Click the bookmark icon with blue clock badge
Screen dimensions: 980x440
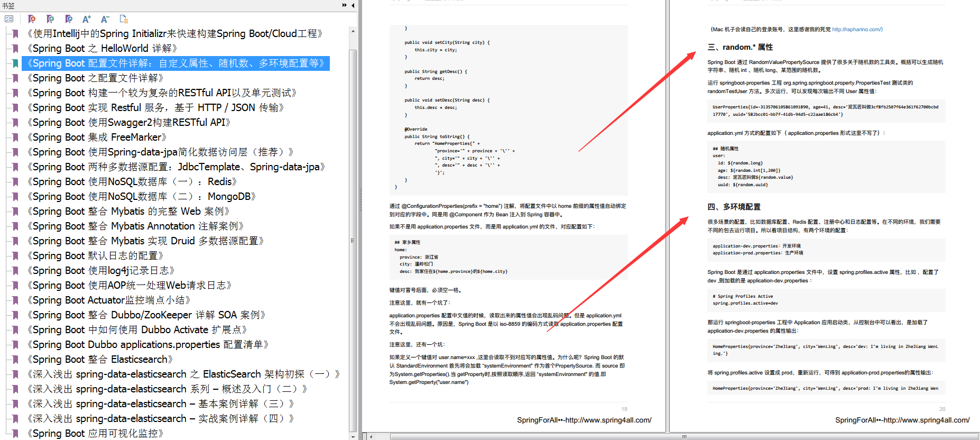69,19
